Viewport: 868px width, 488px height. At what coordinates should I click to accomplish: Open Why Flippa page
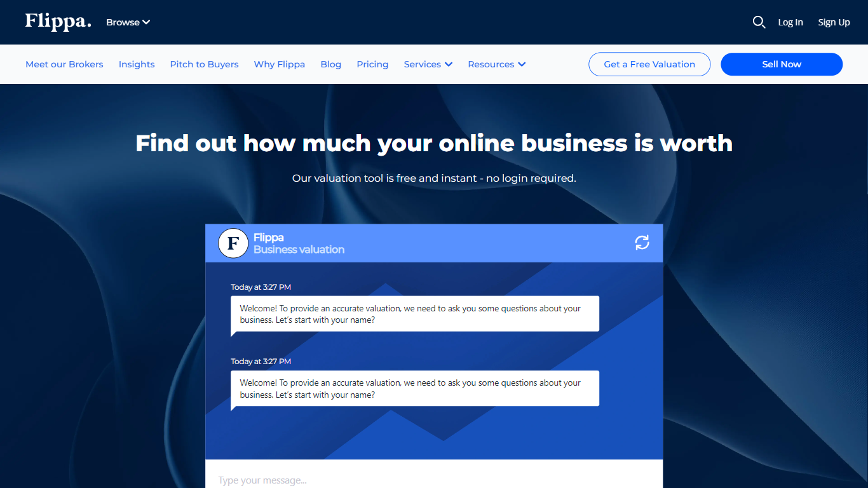(280, 64)
